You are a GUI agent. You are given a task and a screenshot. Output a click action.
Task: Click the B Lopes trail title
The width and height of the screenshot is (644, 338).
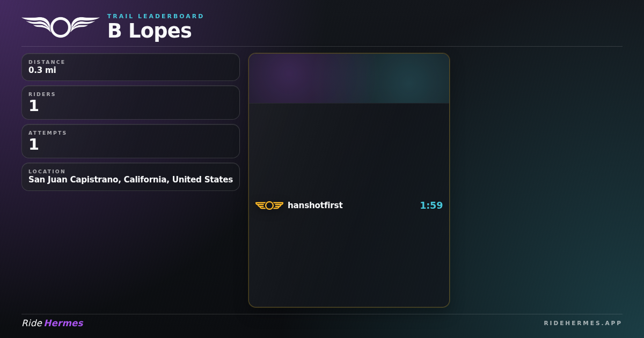150,31
